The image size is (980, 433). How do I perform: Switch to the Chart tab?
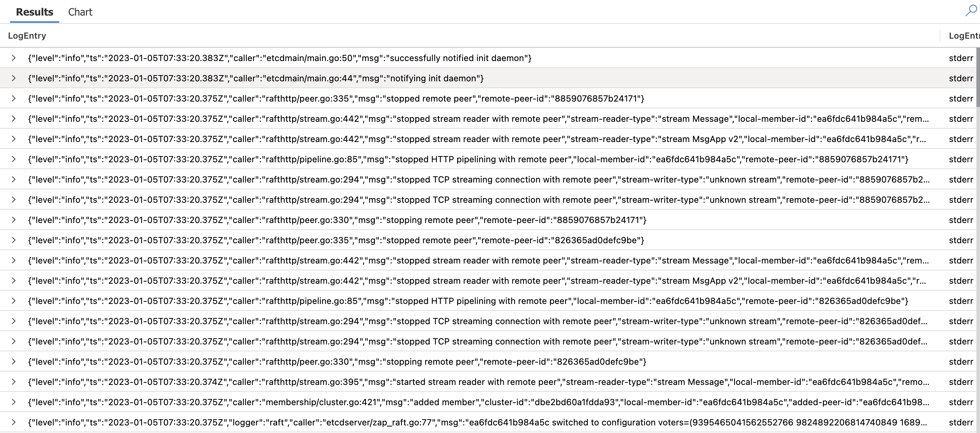point(80,12)
